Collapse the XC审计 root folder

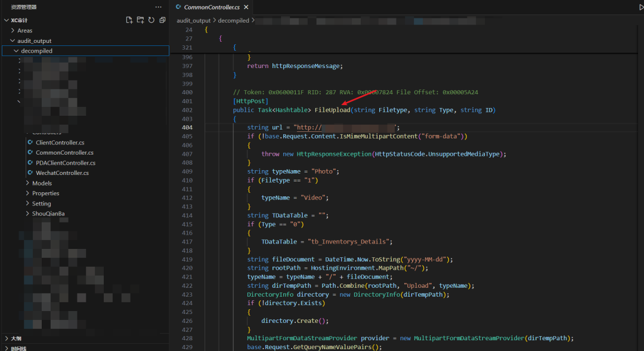[x=7, y=20]
